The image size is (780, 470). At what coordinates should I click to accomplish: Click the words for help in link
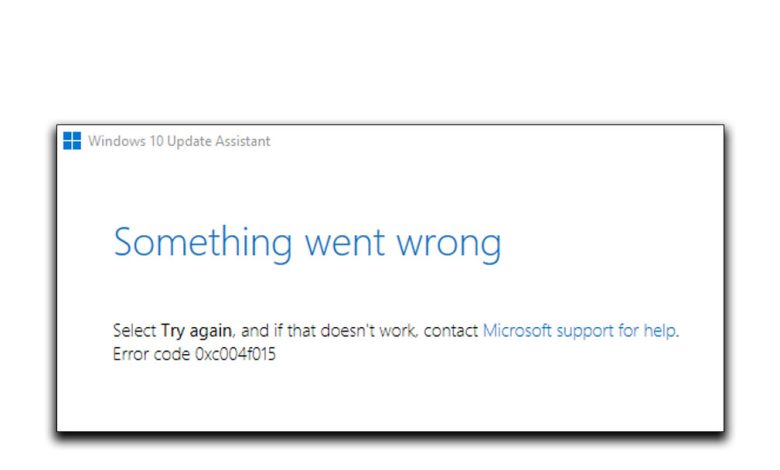point(655,330)
